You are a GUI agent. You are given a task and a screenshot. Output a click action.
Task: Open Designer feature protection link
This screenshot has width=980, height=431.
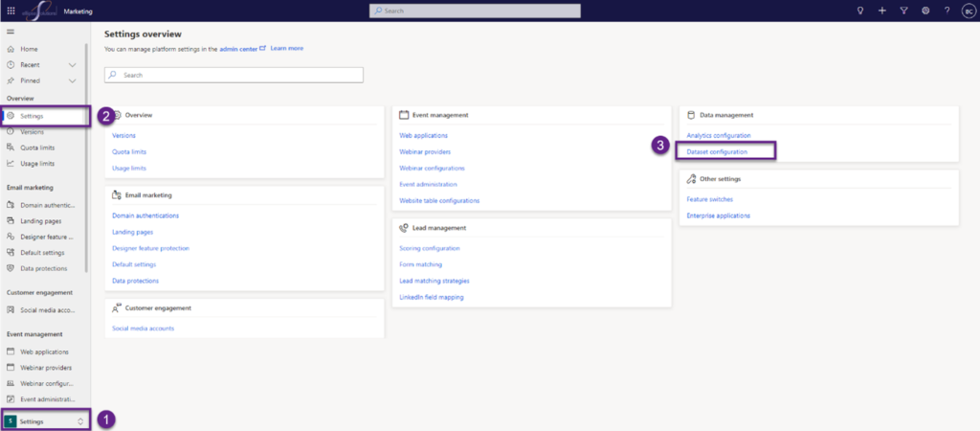[150, 248]
